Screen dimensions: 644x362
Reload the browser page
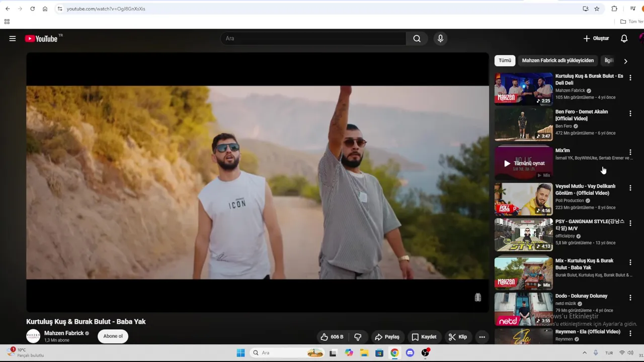click(x=32, y=9)
